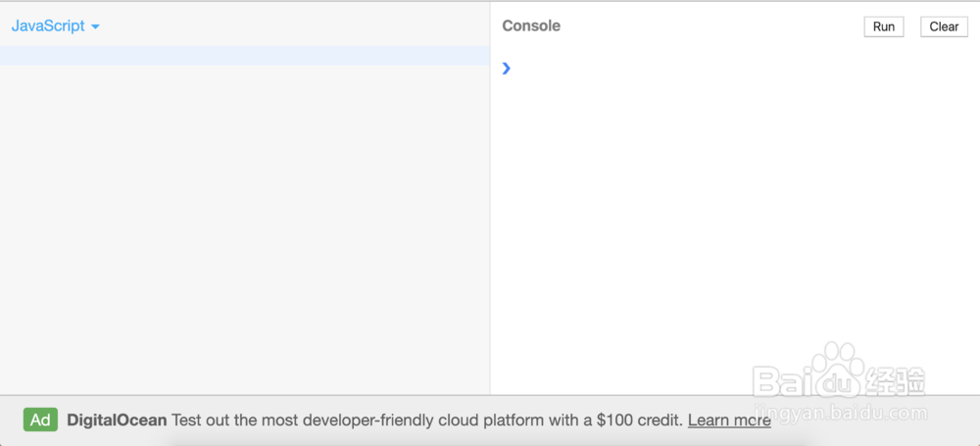The height and width of the screenshot is (446, 980).
Task: Click the caret arrow beside JavaScript
Action: pyautogui.click(x=95, y=27)
